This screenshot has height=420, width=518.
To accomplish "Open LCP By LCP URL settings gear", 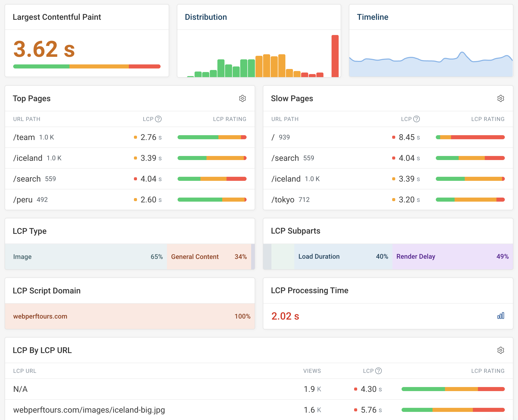I will click(x=500, y=350).
